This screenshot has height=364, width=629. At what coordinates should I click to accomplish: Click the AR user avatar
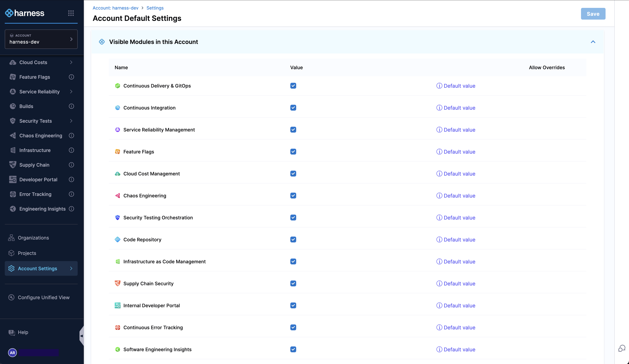click(x=12, y=352)
